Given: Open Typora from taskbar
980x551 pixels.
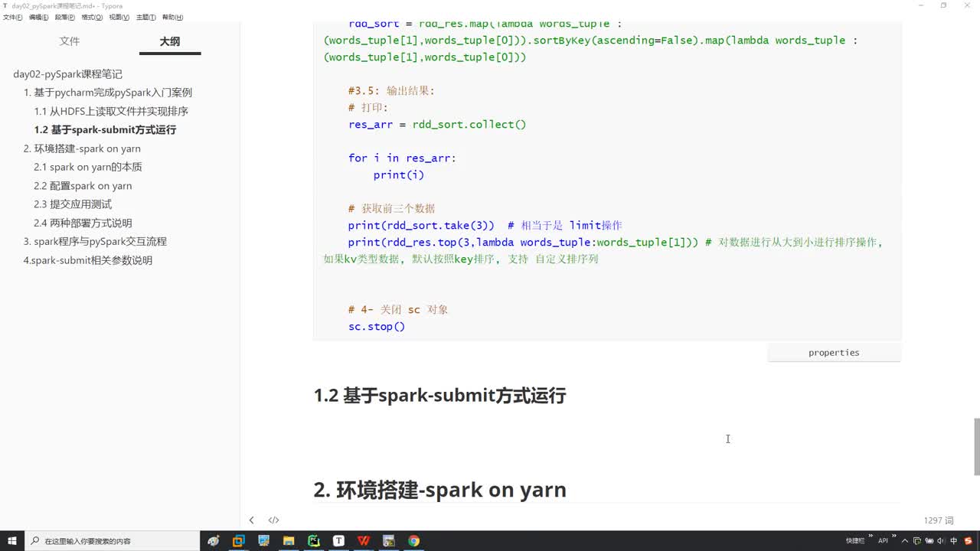Looking at the screenshot, I should click(338, 541).
